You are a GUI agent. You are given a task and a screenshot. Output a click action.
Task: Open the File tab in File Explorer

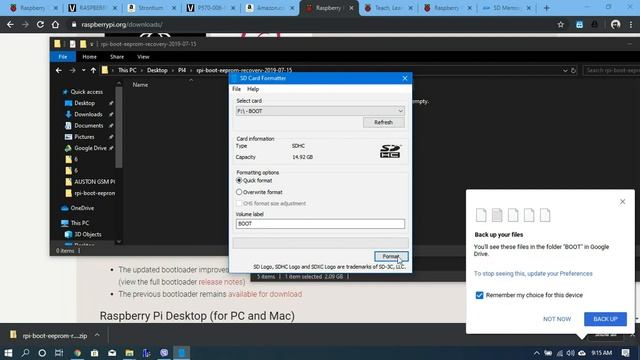click(62, 57)
